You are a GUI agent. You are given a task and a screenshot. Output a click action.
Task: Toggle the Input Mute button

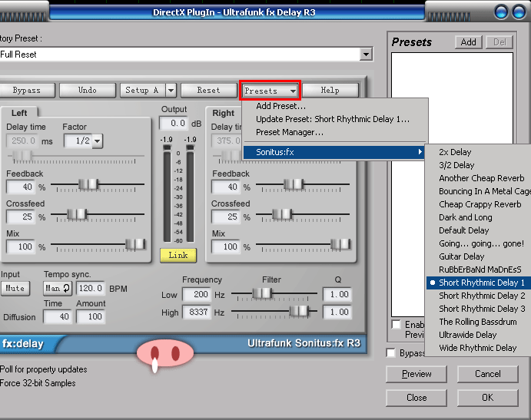(15, 289)
